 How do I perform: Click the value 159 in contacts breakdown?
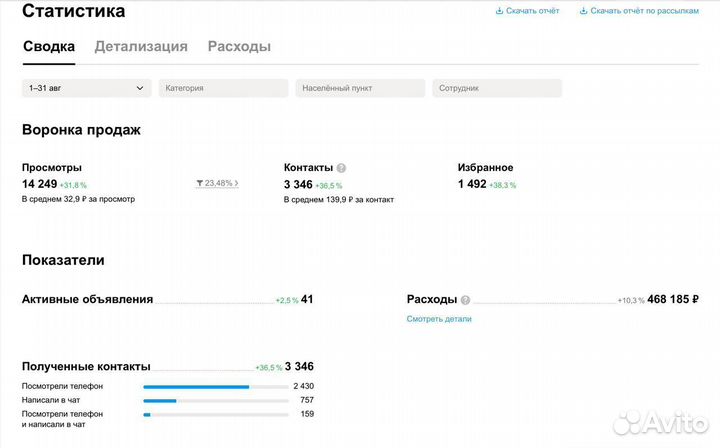[307, 414]
